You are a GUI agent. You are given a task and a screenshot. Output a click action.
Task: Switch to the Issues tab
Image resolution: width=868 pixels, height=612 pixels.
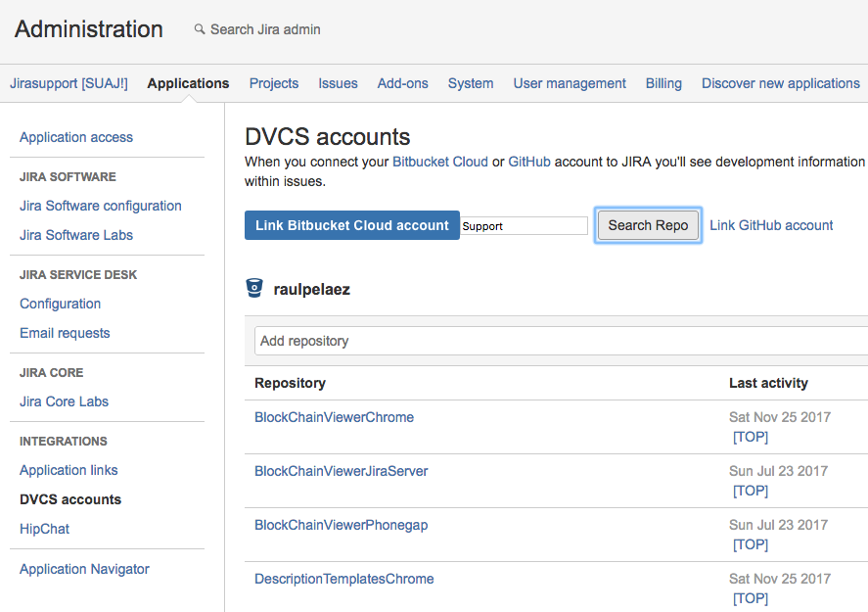[x=338, y=83]
